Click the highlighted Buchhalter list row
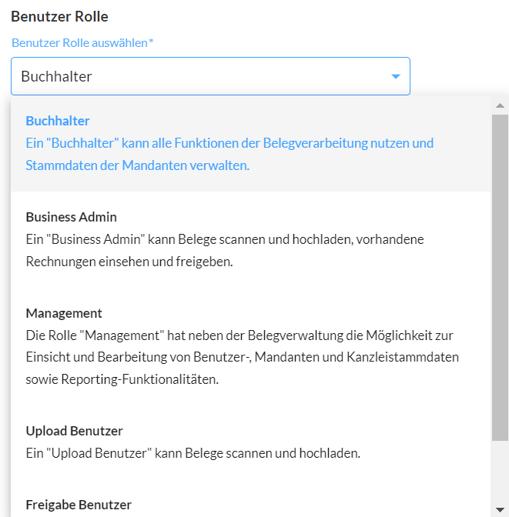Screen dimensions: 509x517 [x=251, y=144]
